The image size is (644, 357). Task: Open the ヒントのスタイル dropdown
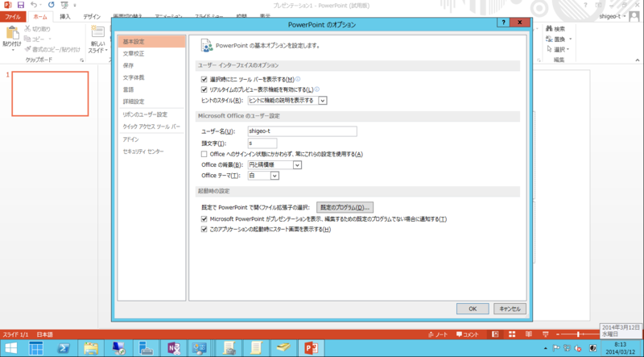[x=323, y=101]
